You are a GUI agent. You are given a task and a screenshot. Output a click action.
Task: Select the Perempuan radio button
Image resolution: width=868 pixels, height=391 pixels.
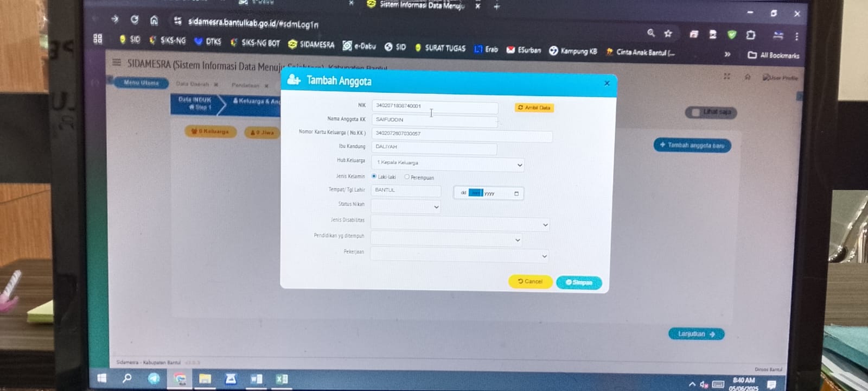(x=407, y=176)
